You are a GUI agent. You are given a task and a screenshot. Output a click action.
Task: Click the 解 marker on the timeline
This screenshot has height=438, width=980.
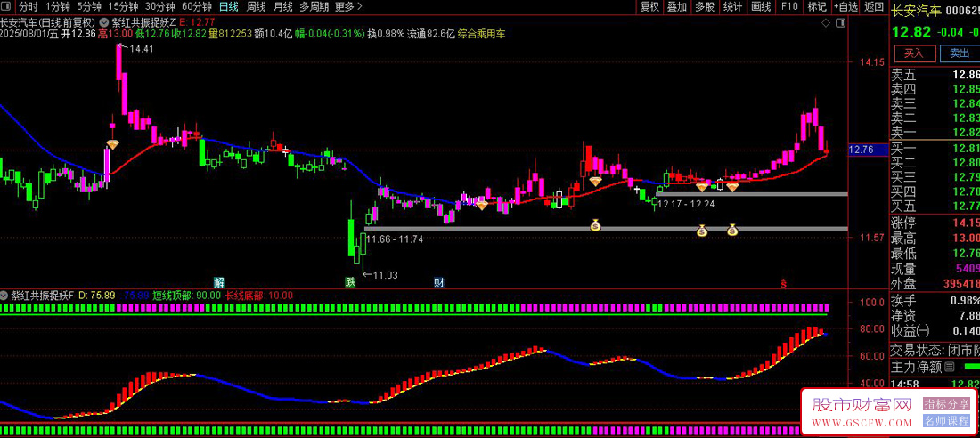(x=219, y=282)
